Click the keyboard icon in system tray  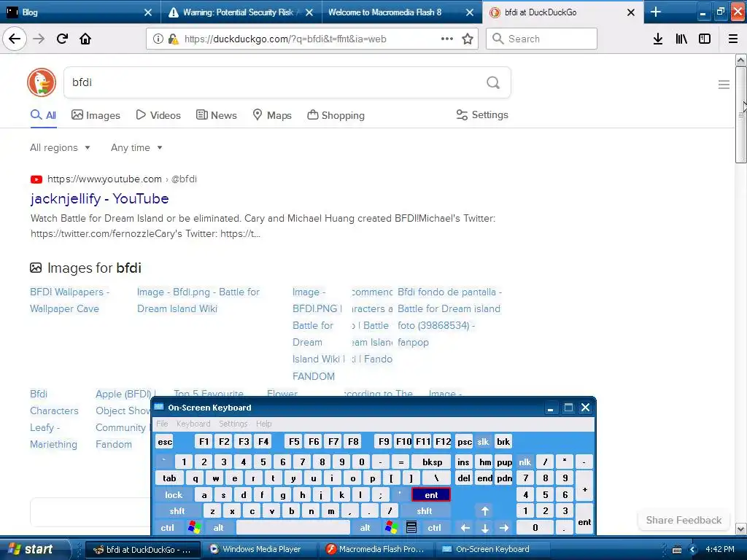click(677, 550)
